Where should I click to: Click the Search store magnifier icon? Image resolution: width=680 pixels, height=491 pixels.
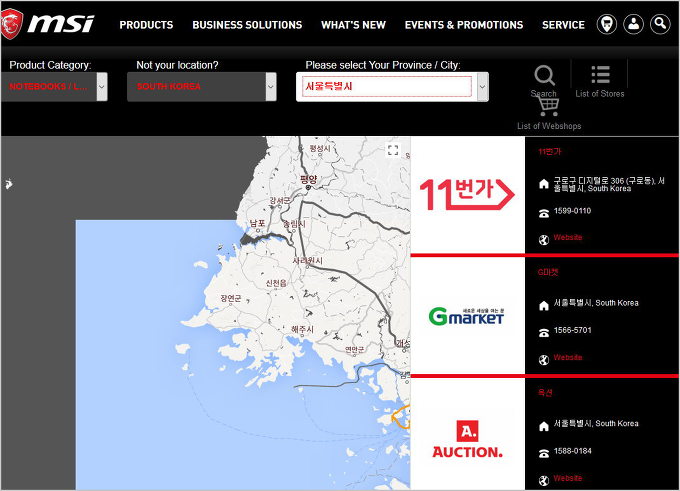click(544, 76)
